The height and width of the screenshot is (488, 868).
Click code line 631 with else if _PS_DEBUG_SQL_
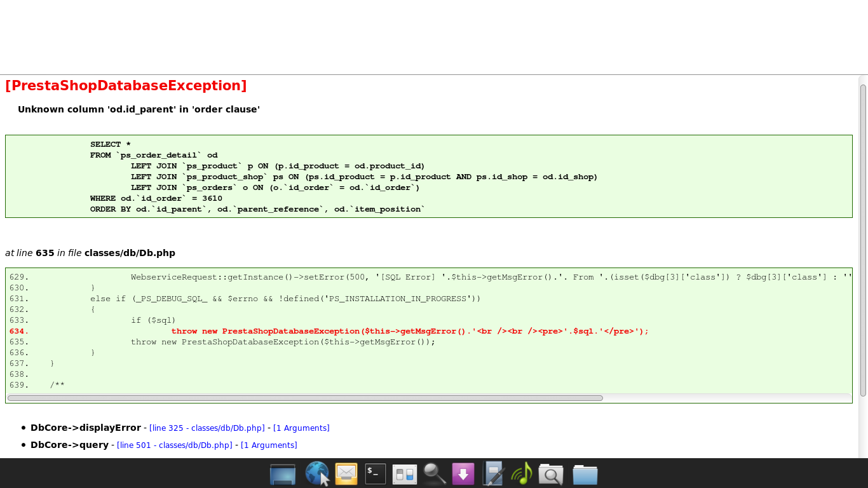[245, 299]
